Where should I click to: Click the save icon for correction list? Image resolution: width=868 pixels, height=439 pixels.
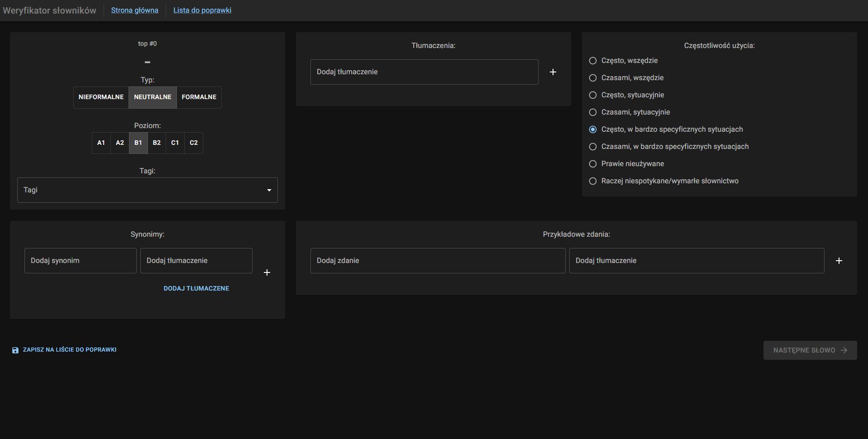point(15,350)
